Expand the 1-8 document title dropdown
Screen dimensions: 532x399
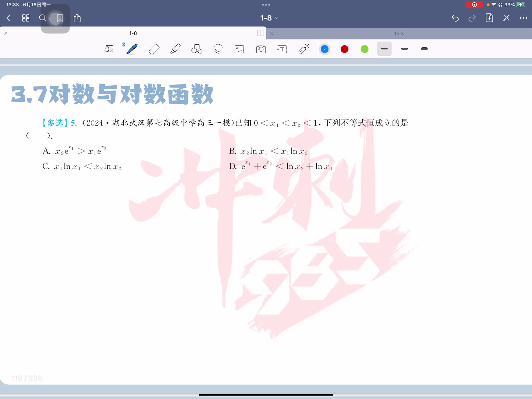tap(268, 18)
